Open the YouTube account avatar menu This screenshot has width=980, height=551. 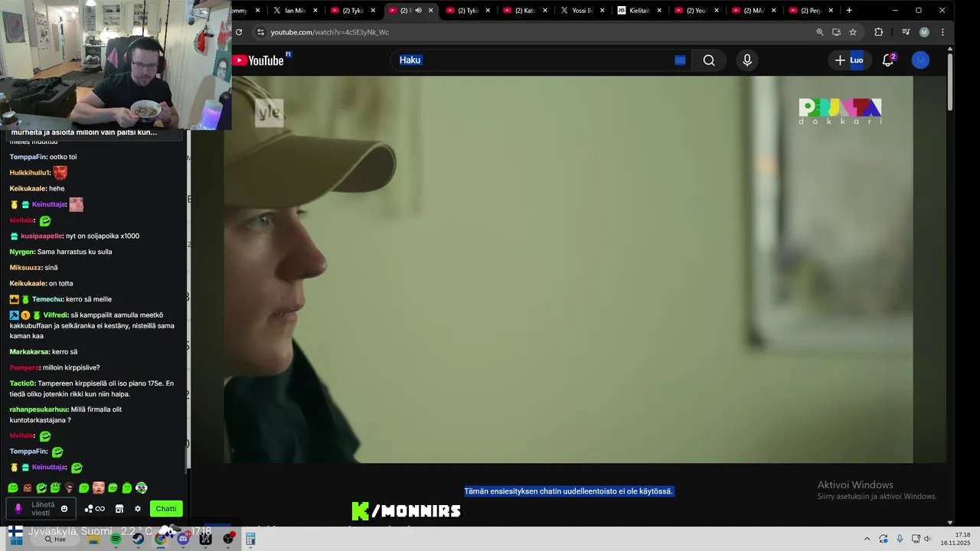(920, 60)
